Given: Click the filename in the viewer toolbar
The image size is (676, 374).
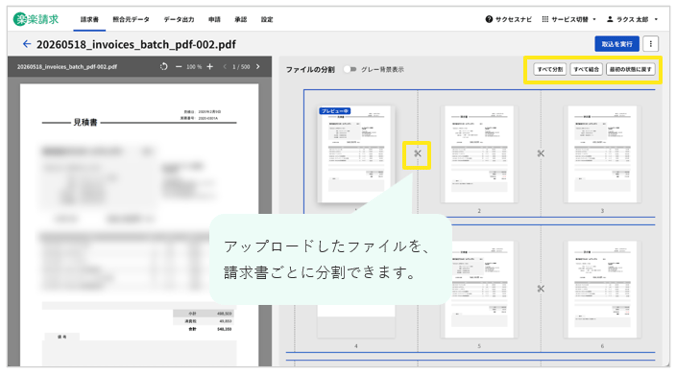Looking at the screenshot, I should click(x=67, y=67).
